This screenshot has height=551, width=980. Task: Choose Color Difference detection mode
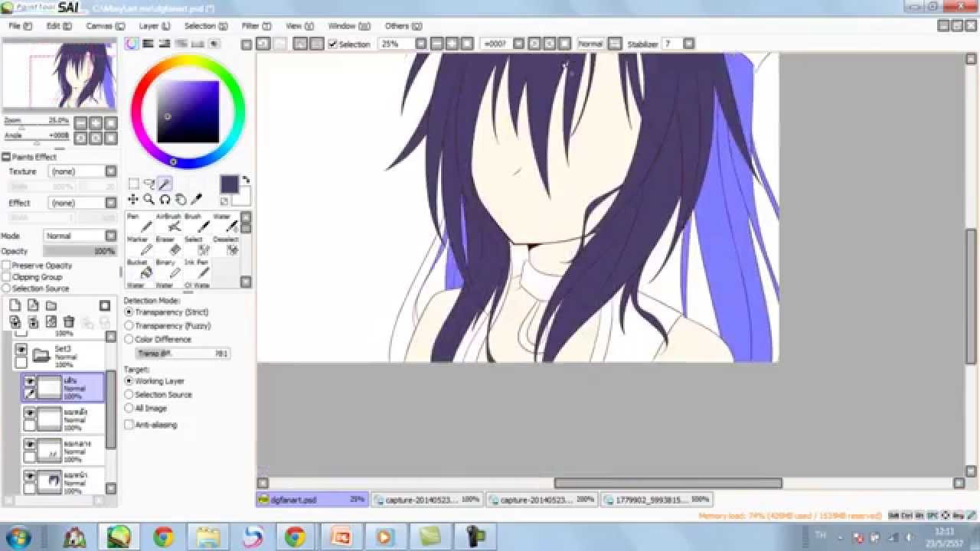pos(129,339)
